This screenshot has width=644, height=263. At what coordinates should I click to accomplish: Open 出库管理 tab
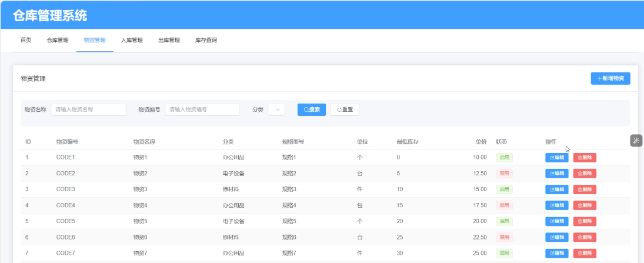coord(169,40)
